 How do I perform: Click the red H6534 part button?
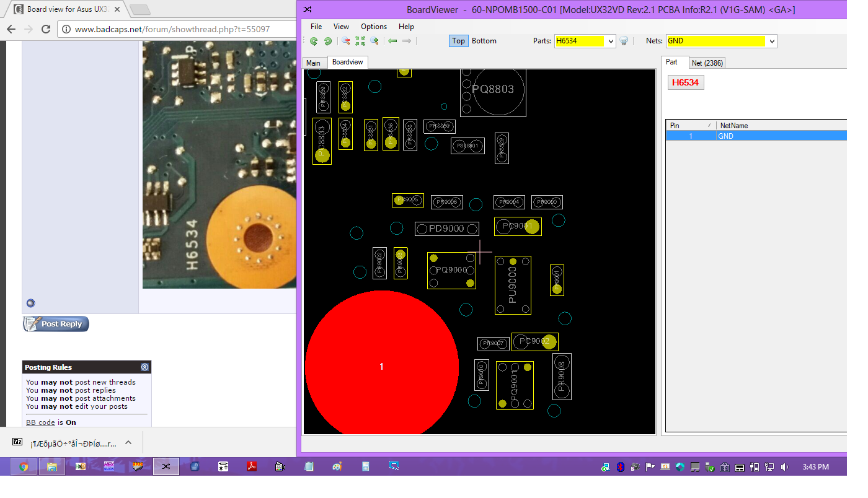686,82
